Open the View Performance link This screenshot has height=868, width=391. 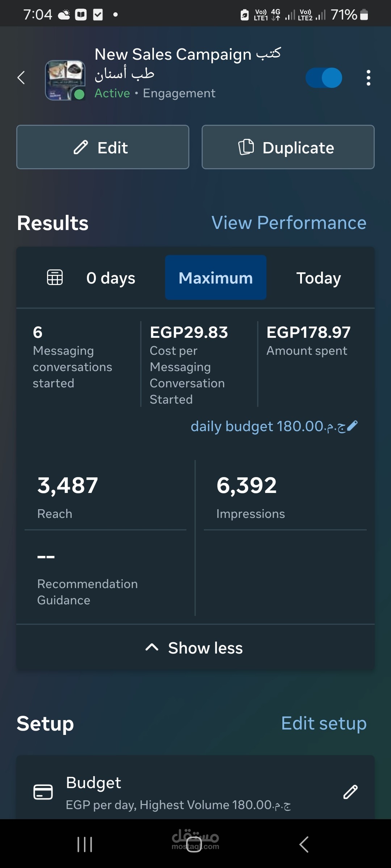pyautogui.click(x=289, y=223)
